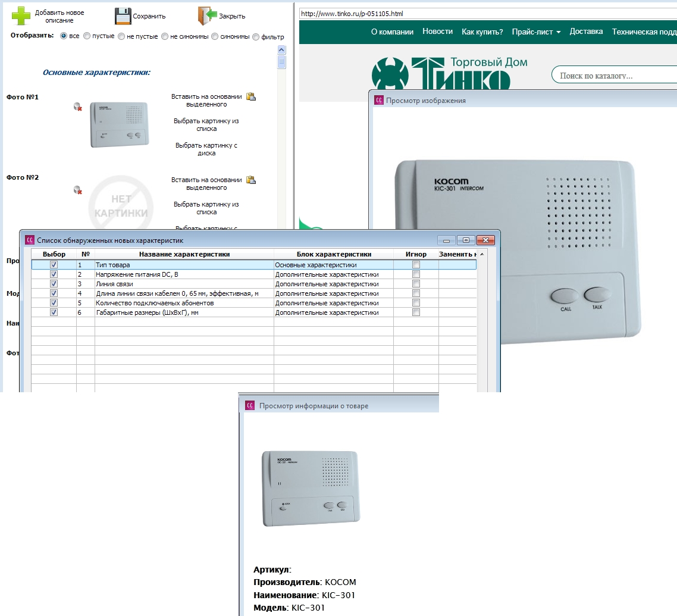Click the 'Закрыть' button label

click(x=232, y=16)
